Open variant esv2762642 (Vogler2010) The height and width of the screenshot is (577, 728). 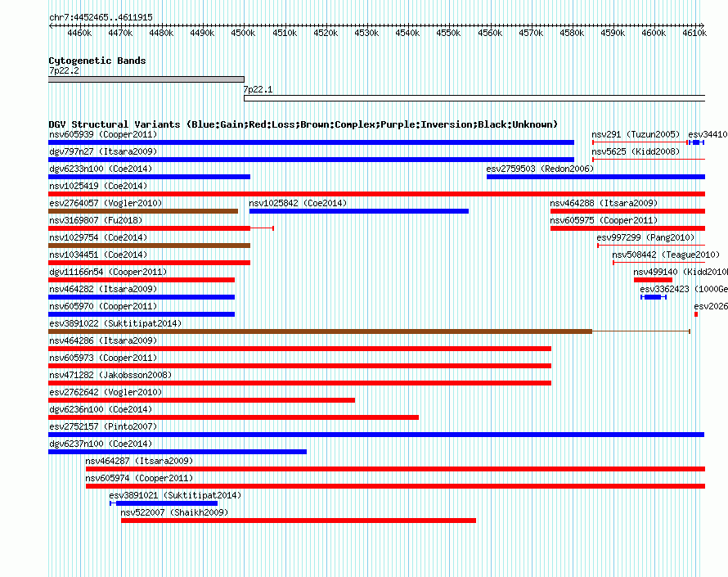click(x=201, y=400)
